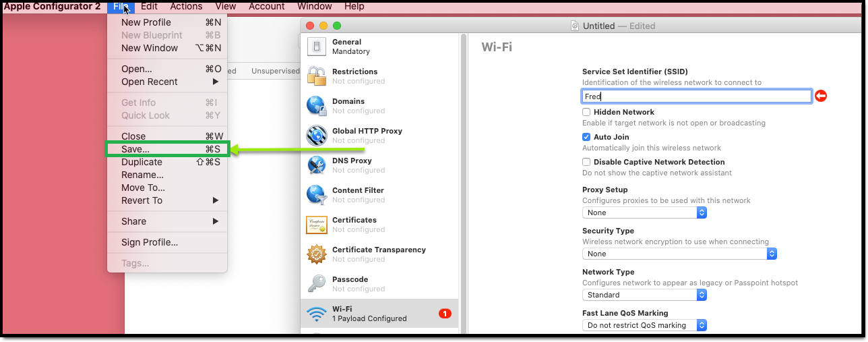
Task: Choose Rename... from File menu
Action: [x=167, y=175]
